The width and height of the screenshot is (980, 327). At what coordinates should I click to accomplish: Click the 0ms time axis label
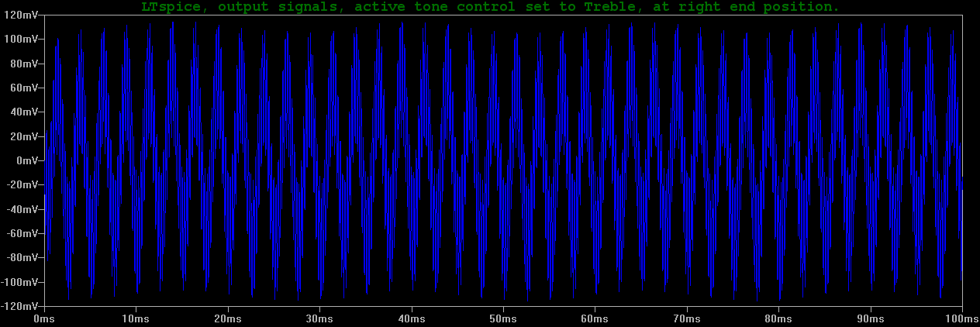point(45,318)
